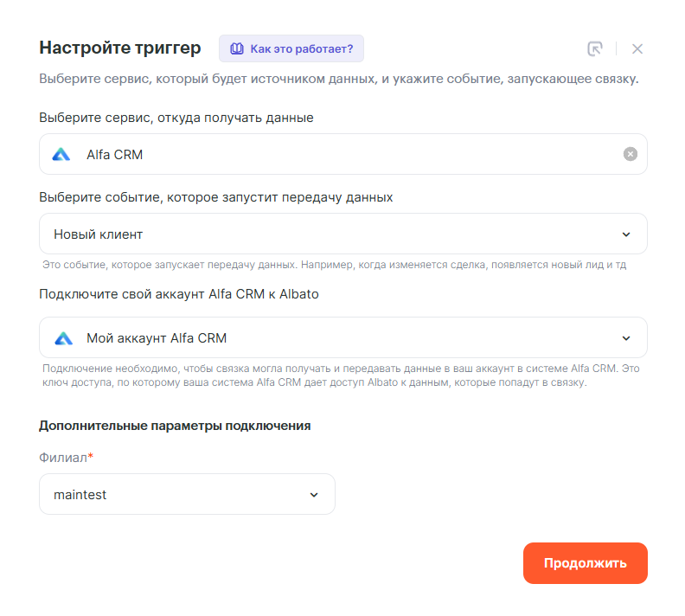This screenshot has width=685, height=616.
Task: Click the Выберите сервис, откуда получать данные label
Action: pos(176,118)
